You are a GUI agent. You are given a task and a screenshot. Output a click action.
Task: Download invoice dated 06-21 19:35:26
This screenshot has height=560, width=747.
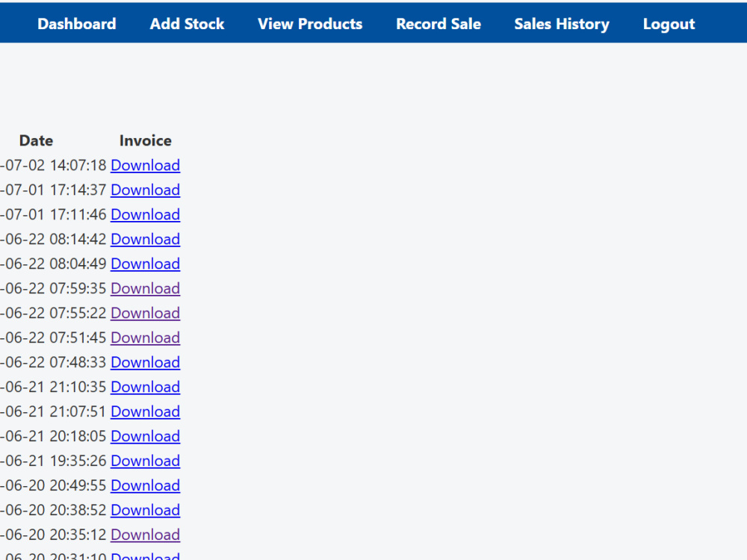pyautogui.click(x=146, y=461)
